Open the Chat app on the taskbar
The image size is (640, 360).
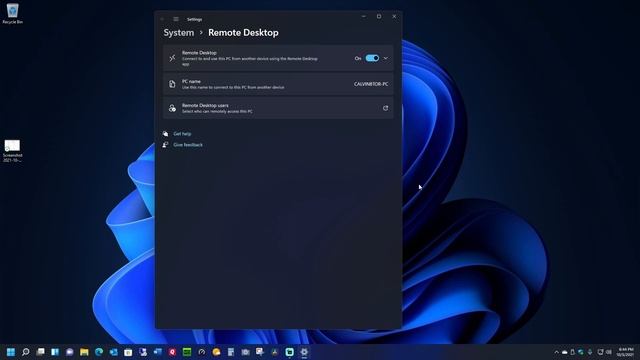pos(70,352)
